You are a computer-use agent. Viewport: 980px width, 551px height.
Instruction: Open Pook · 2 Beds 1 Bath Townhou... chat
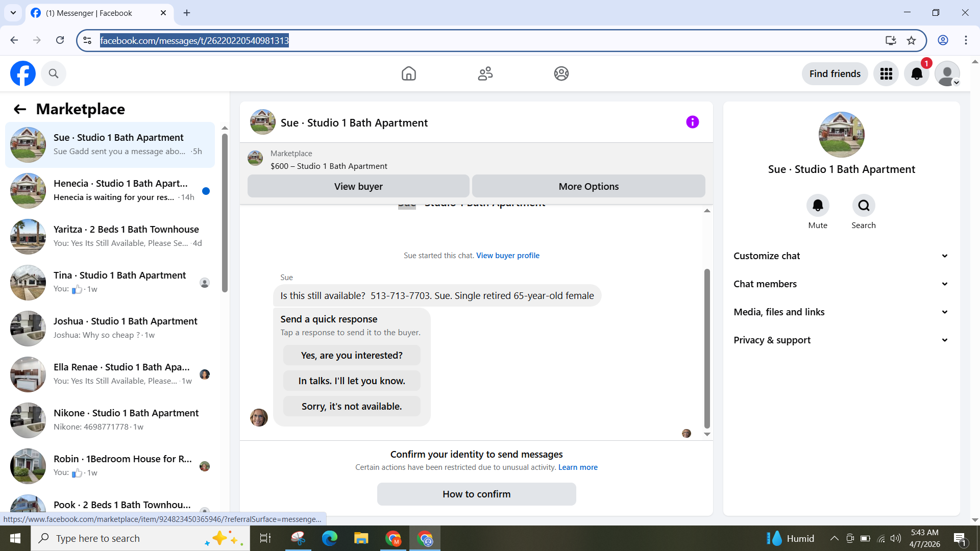point(110,503)
